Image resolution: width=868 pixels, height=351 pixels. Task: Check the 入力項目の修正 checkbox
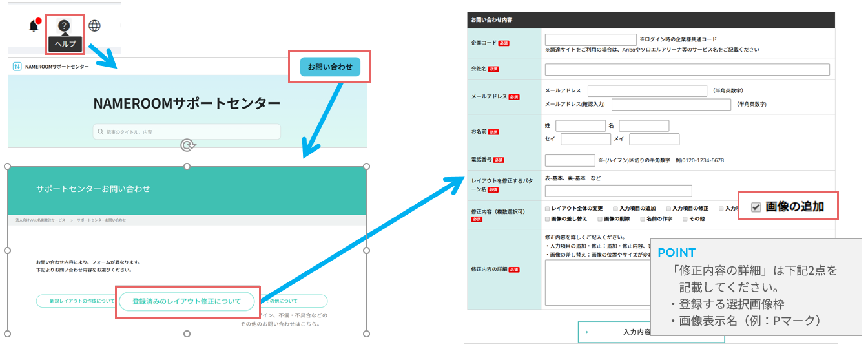pyautogui.click(x=668, y=209)
